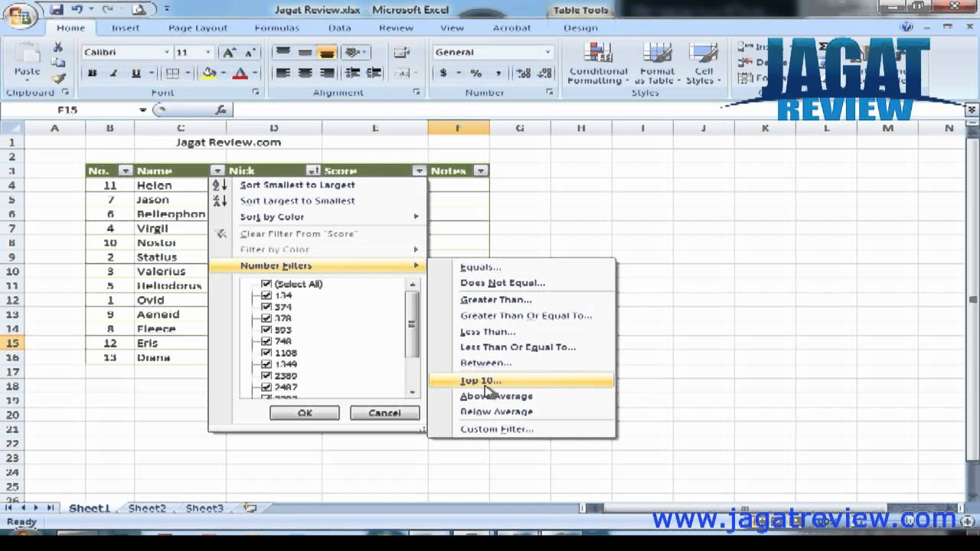Screen dimensions: 980x551
Task: Choose Sort Largest to Smallest
Action: [x=317, y=201]
